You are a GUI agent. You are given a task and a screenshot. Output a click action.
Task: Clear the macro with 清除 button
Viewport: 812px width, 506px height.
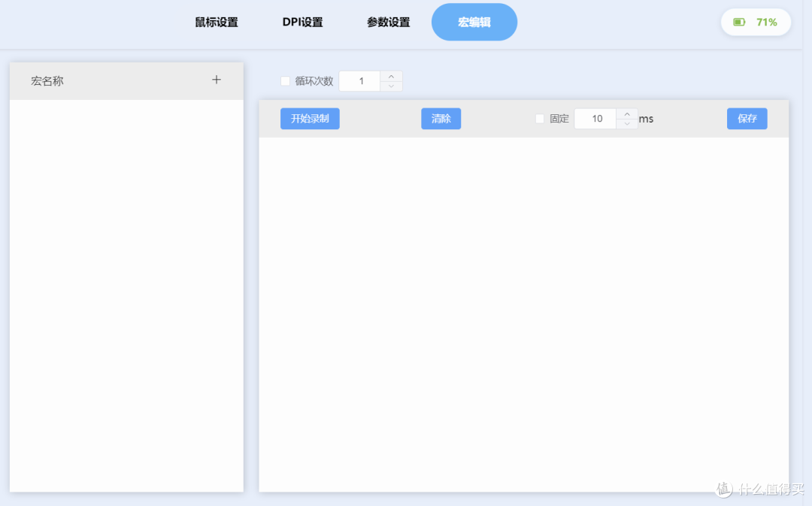[x=441, y=119]
